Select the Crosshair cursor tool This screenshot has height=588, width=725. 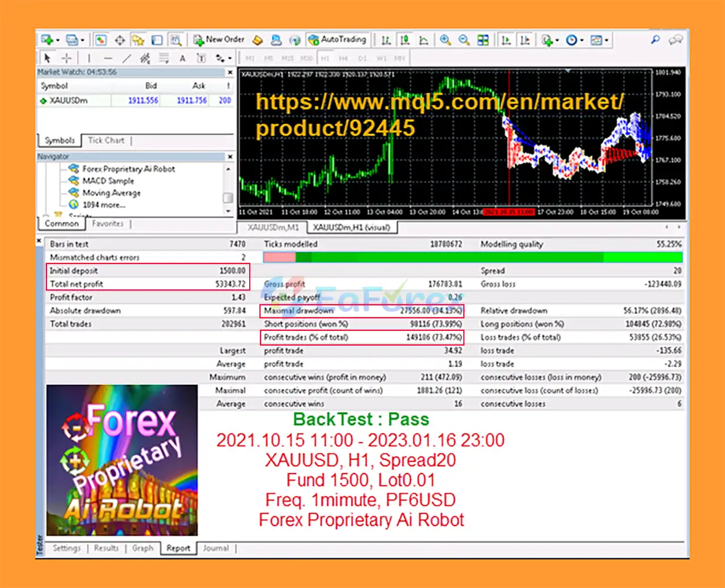coord(66,58)
